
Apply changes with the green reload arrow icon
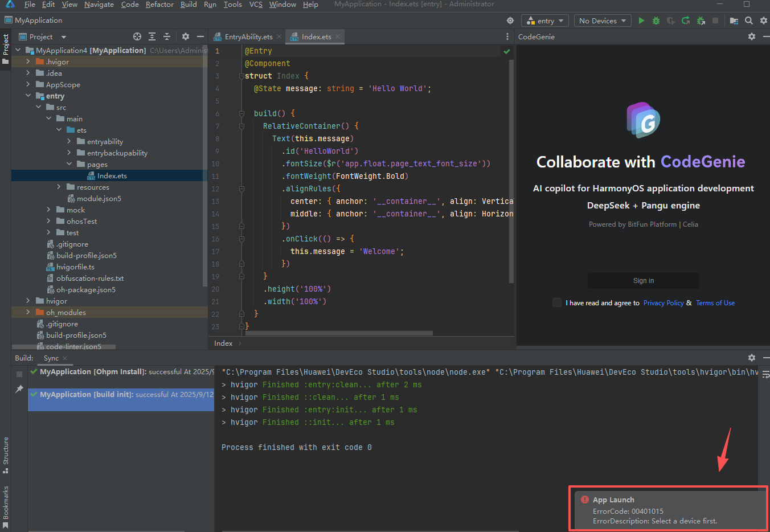(686, 21)
